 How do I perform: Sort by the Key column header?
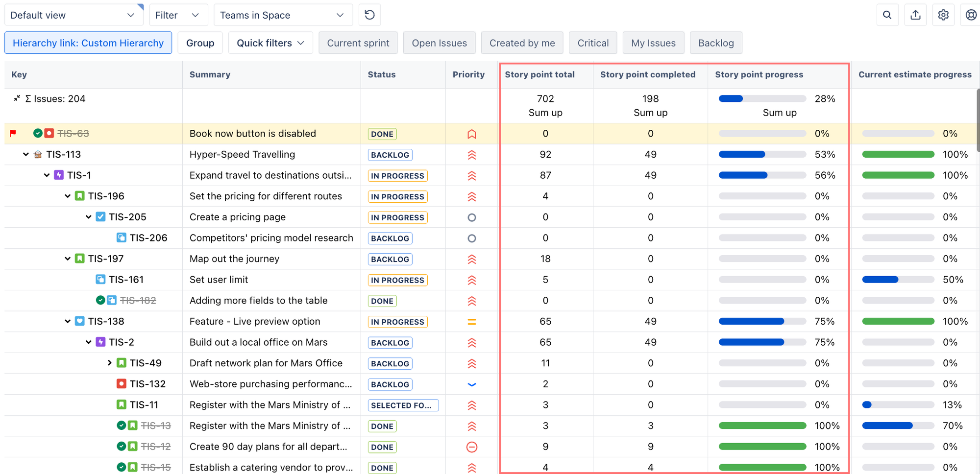[19, 74]
